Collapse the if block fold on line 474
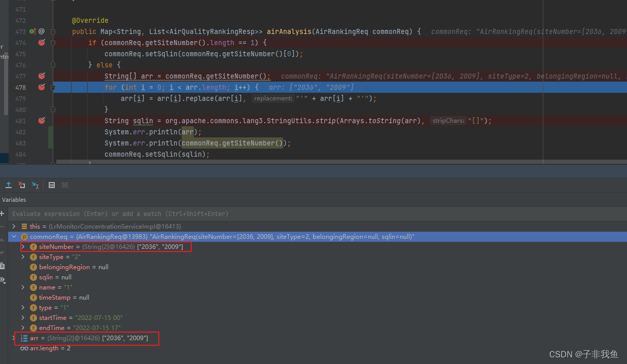Image resolution: width=627 pixels, height=364 pixels. (x=53, y=43)
